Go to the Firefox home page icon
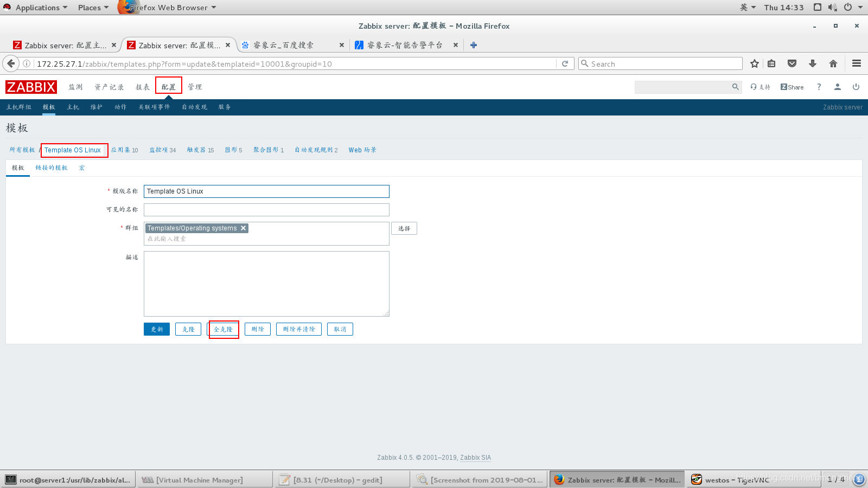 click(833, 63)
